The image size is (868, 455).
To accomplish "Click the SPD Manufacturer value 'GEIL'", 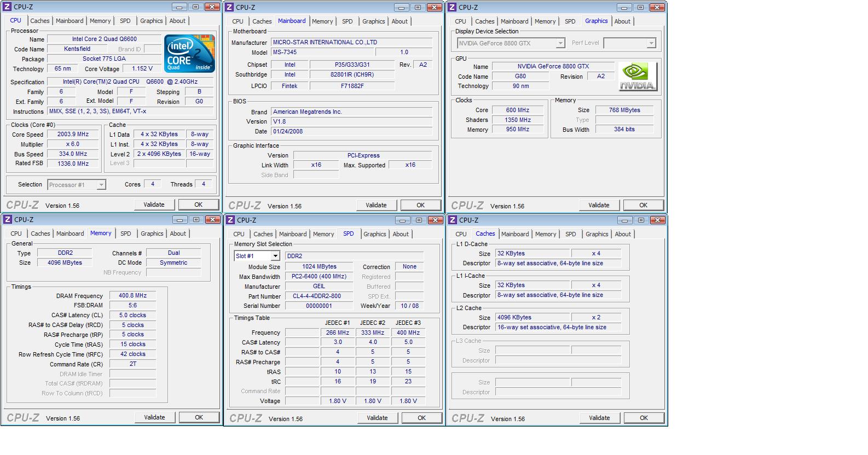I will coord(319,286).
